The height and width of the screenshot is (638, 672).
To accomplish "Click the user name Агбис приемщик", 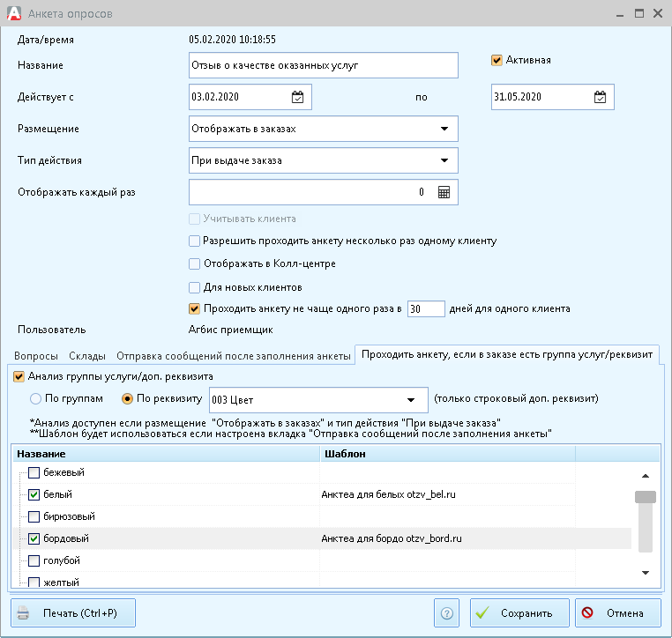I will coord(230,330).
